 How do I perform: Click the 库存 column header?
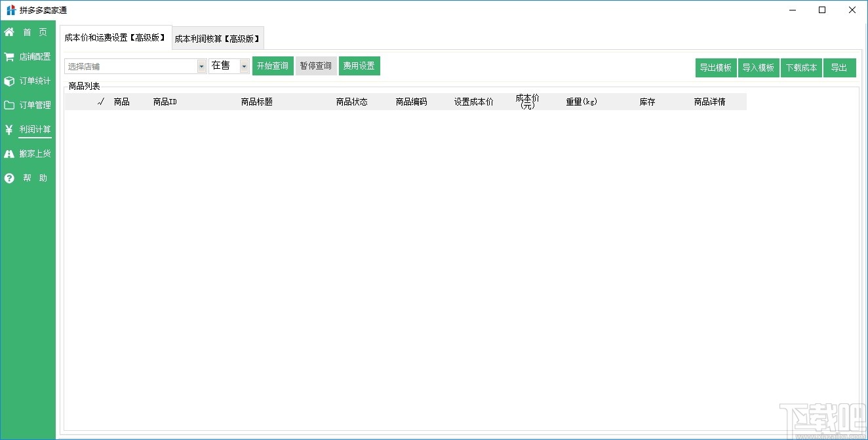click(x=647, y=102)
